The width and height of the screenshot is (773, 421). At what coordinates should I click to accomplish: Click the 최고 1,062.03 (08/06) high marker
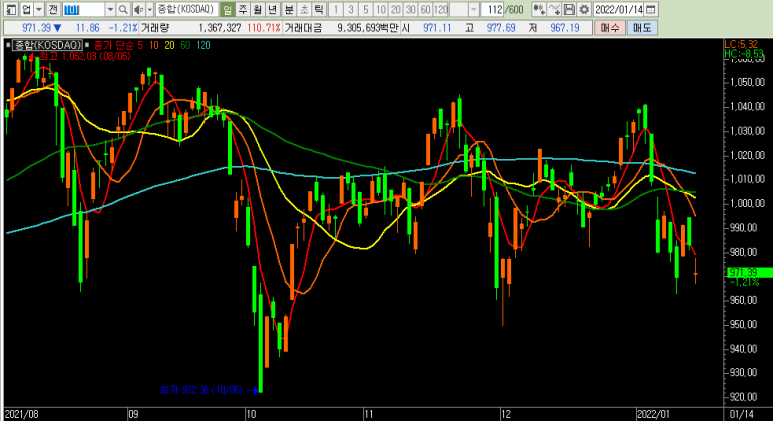coord(84,56)
